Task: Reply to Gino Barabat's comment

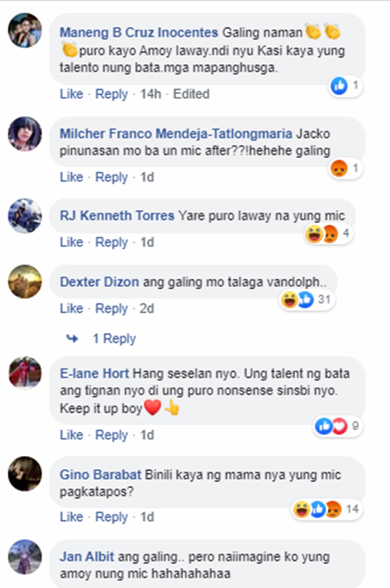Action: click(111, 517)
